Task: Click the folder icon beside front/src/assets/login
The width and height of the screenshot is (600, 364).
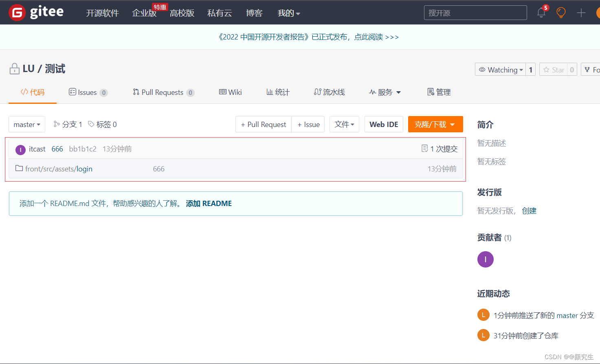Action: pos(19,168)
